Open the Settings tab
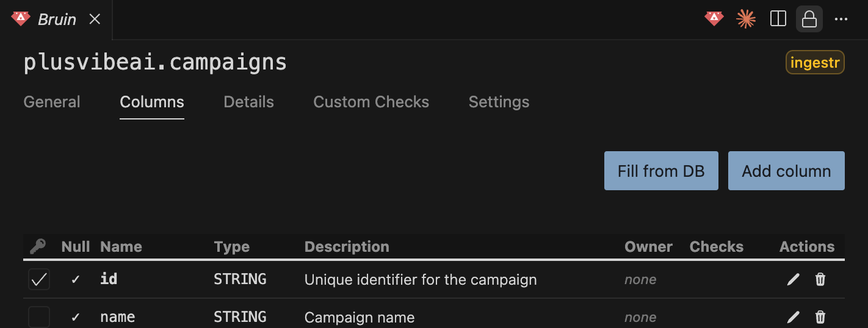The width and height of the screenshot is (868, 328). (499, 102)
